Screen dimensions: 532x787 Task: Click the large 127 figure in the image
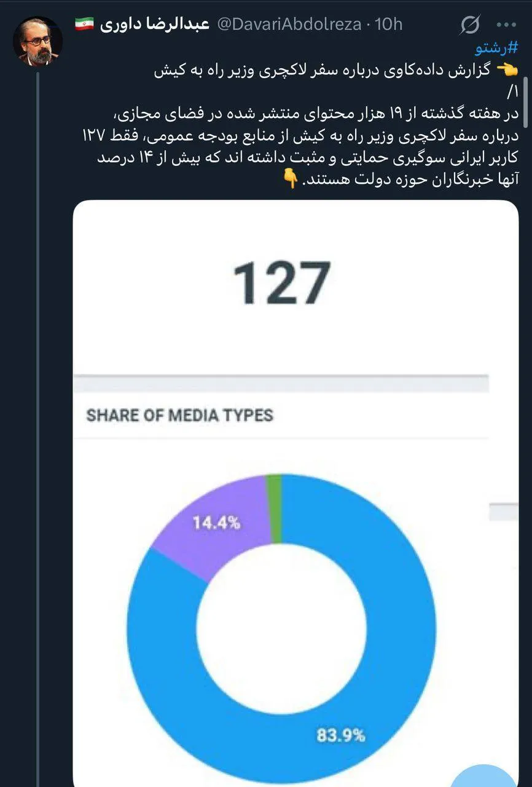click(x=282, y=283)
